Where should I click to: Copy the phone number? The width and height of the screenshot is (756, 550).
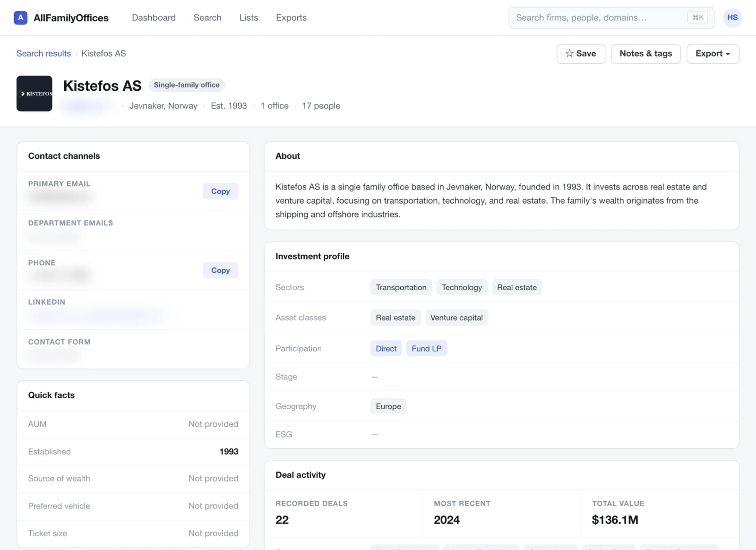pyautogui.click(x=220, y=270)
